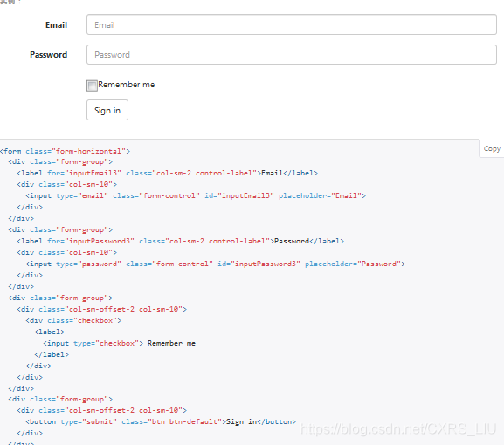Click the Email field label
This screenshot has width=504, height=445.
56,25
